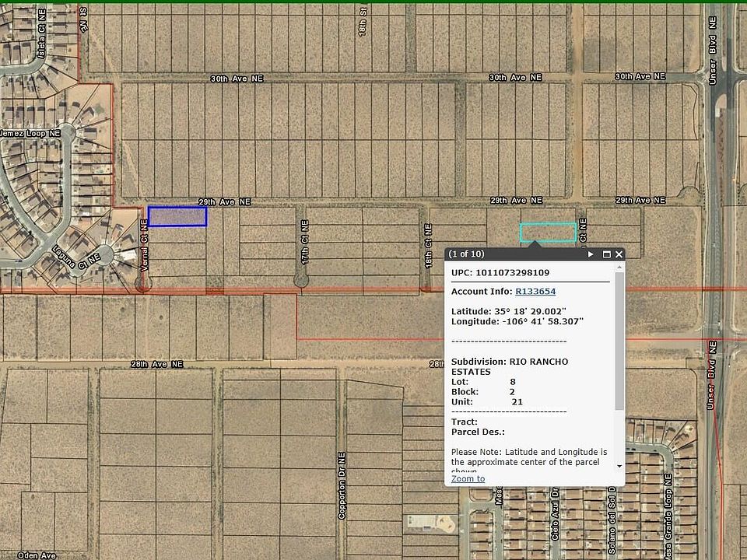This screenshot has width=747, height=560.
Task: Click the cyan-highlighted selected parcel
Action: point(548,232)
